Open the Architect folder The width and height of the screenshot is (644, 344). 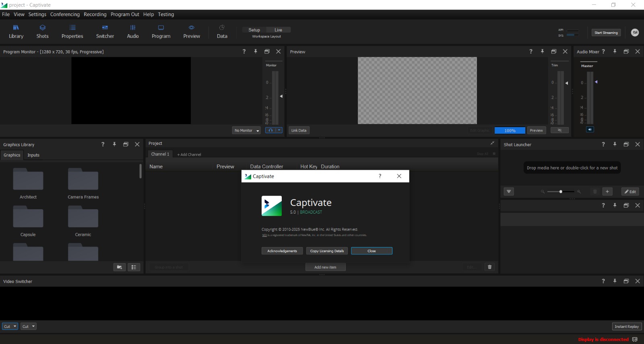coord(28,184)
